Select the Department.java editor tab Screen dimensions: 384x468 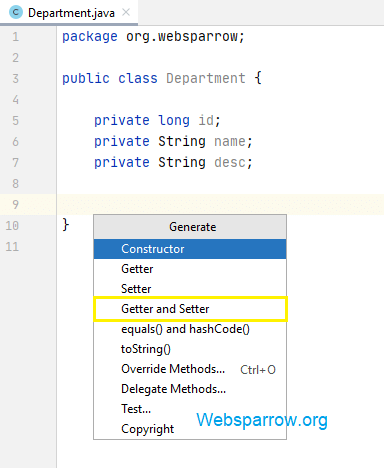(69, 12)
